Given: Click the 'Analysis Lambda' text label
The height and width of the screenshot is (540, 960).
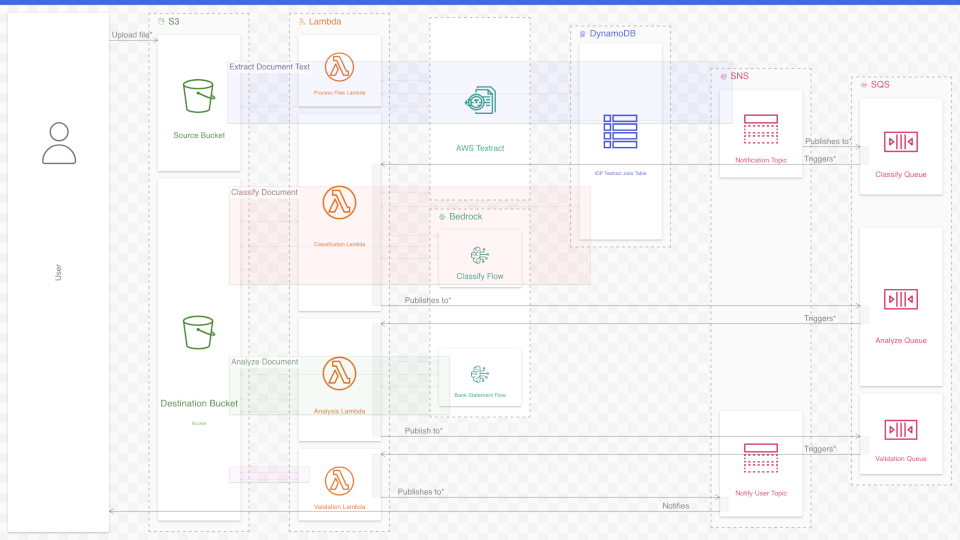Looking at the screenshot, I should [339, 411].
